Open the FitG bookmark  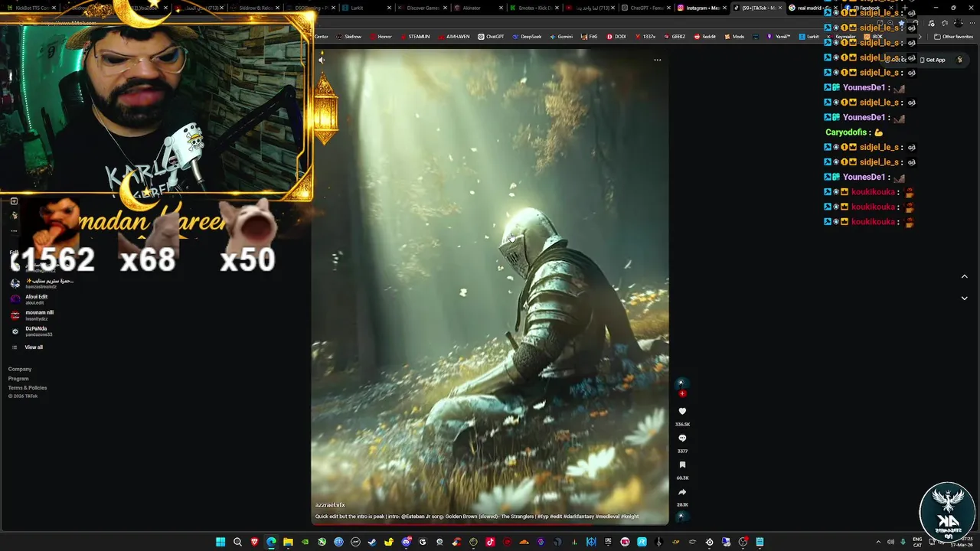590,36
